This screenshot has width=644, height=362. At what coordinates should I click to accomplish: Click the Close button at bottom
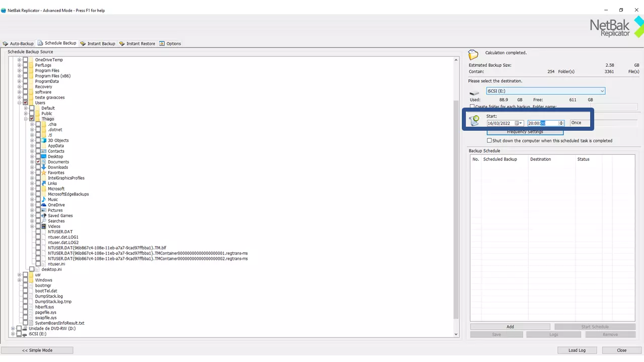click(x=622, y=350)
